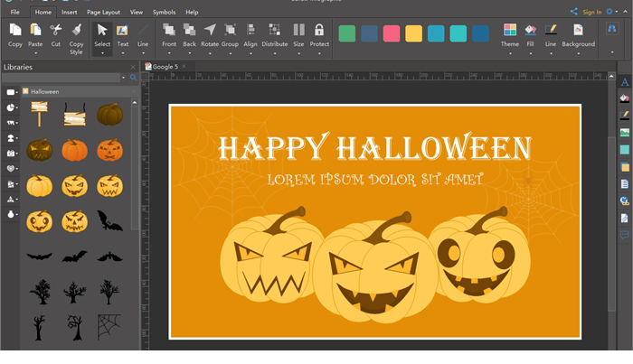Close the Libraries panel

(133, 67)
